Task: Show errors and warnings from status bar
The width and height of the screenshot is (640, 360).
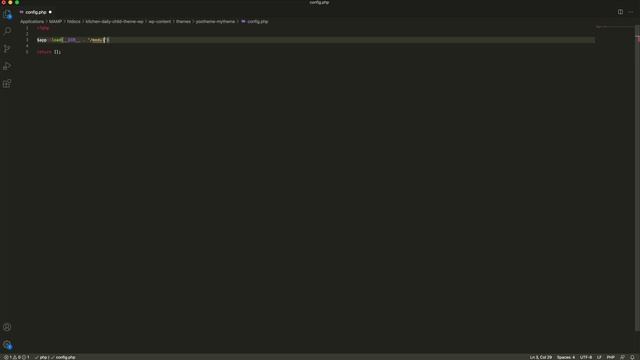Action: click(x=16, y=357)
